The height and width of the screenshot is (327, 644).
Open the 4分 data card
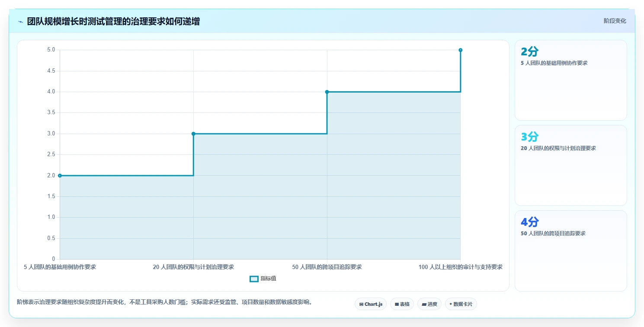tap(570, 250)
